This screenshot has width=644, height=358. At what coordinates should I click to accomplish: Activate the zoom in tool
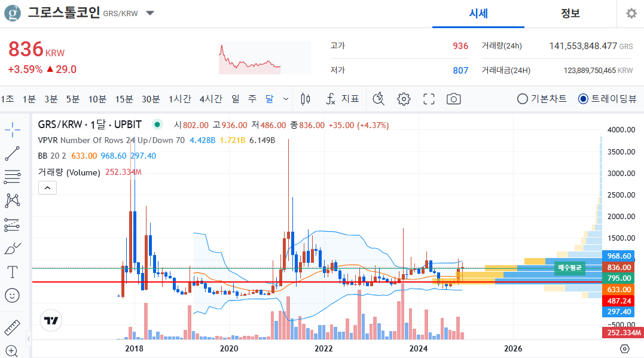11,351
